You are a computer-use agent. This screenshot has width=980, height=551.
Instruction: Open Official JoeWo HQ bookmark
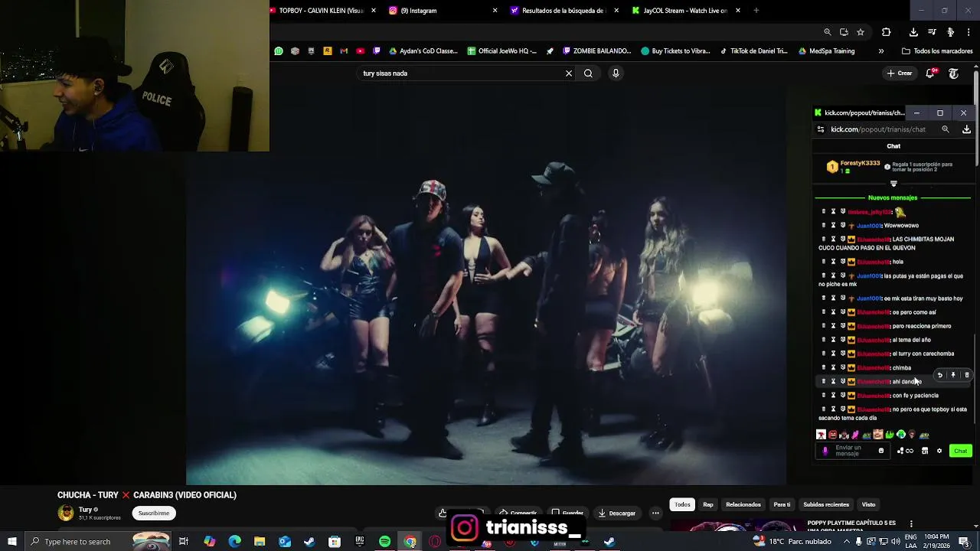click(x=501, y=51)
